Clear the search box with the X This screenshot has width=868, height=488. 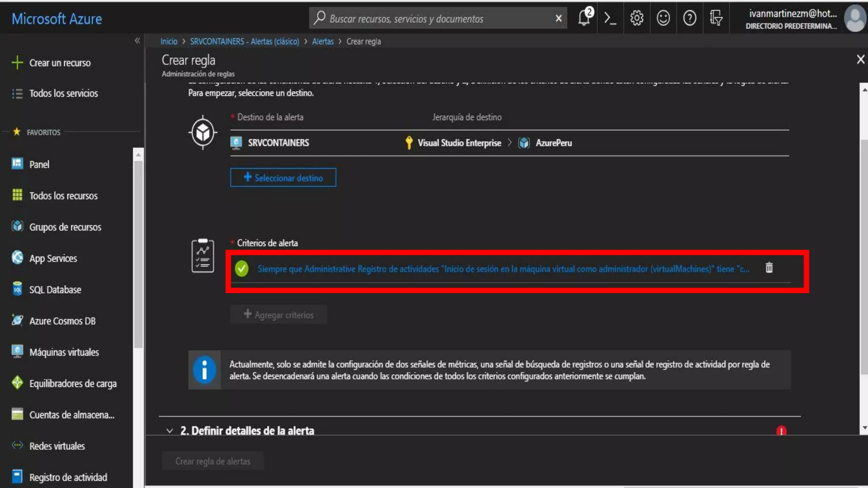[x=559, y=18]
